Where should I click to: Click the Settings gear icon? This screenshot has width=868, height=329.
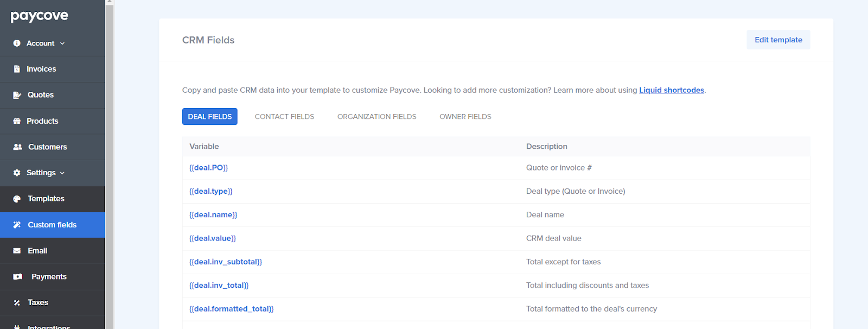point(17,173)
